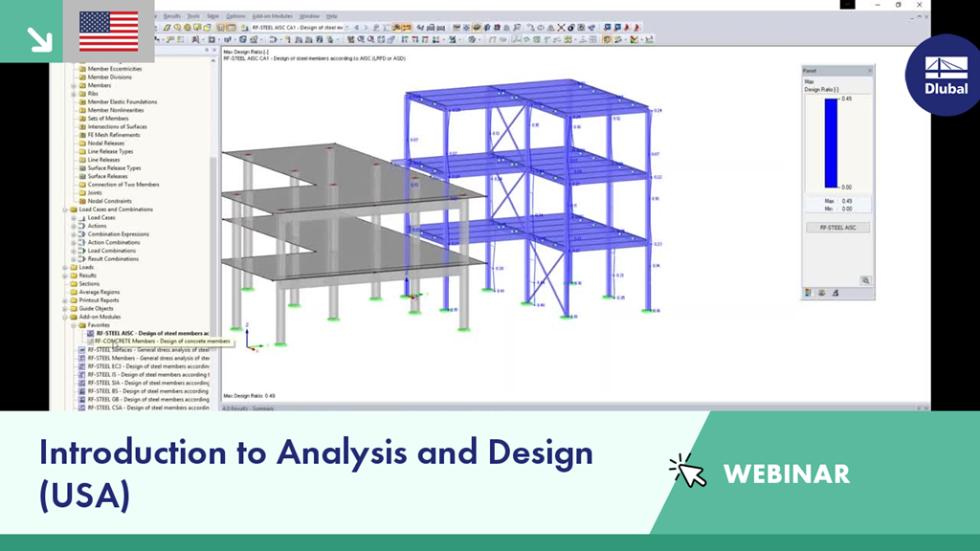Image resolution: width=980 pixels, height=551 pixels.
Task: Expand the Ribs tree node
Action: [74, 94]
